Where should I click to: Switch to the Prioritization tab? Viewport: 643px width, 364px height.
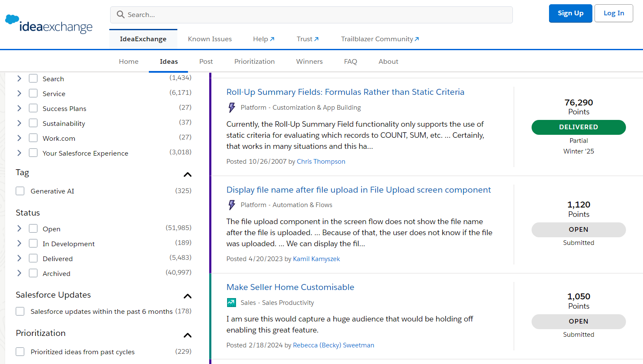254,62
